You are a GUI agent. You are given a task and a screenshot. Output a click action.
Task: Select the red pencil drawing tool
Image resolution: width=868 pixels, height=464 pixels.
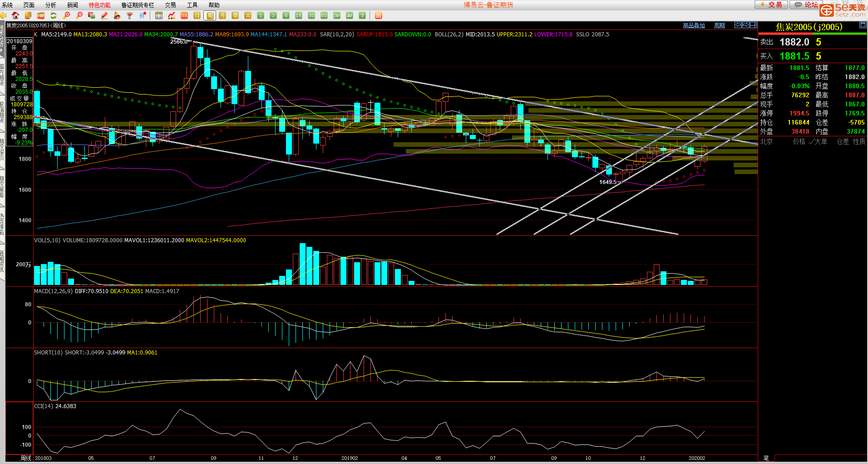coord(104,15)
